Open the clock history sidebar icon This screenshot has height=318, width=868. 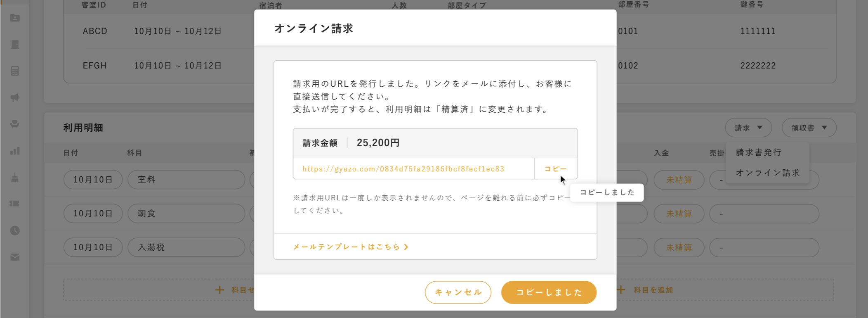(x=15, y=230)
